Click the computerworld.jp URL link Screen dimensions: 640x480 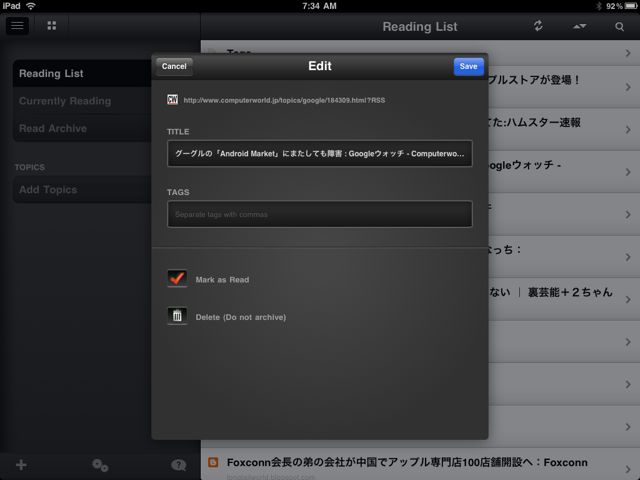(284, 100)
